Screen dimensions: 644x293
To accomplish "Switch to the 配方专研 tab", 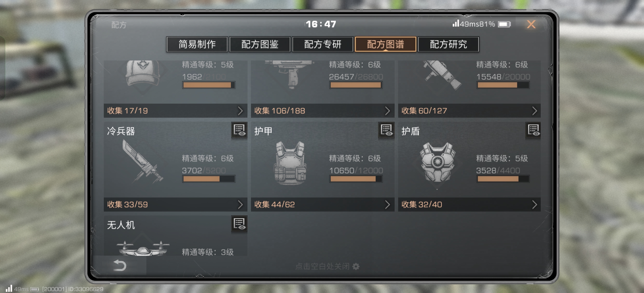I will pos(323,44).
